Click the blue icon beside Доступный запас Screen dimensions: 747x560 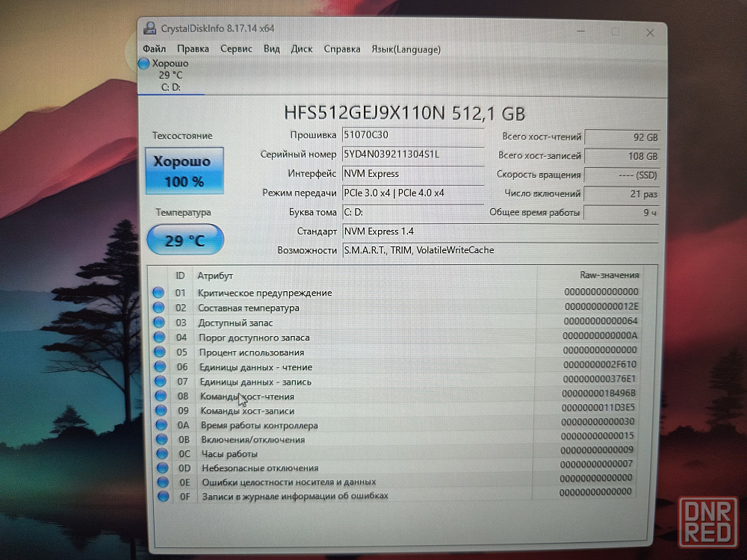[x=158, y=323]
